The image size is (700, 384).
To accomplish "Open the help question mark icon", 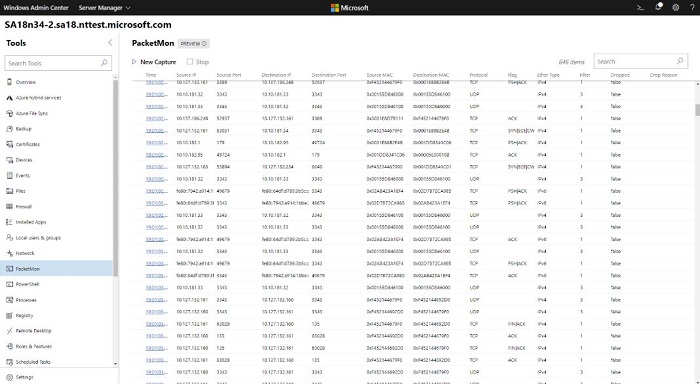I will point(692,8).
